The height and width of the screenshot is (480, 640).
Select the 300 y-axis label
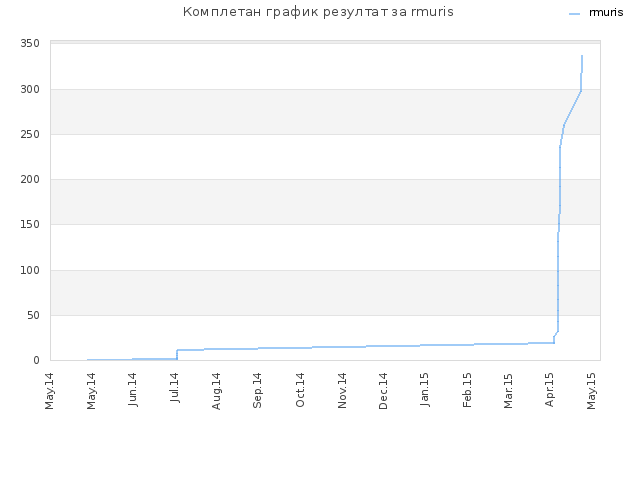pyautogui.click(x=30, y=89)
